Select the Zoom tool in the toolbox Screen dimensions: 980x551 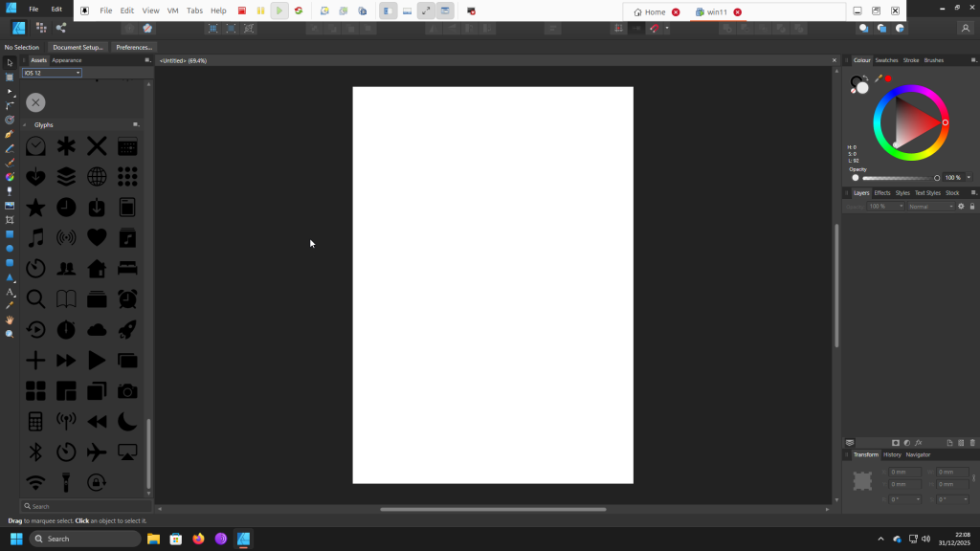(x=10, y=334)
